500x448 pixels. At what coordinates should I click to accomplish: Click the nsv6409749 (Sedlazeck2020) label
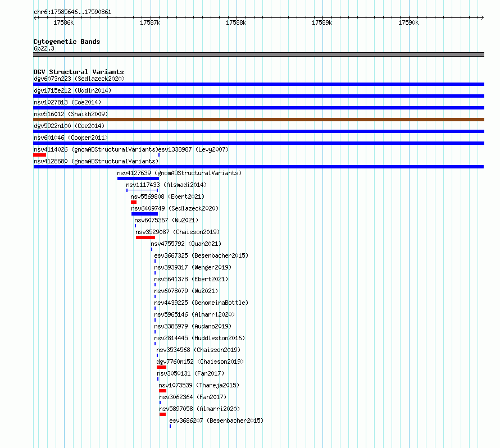coord(175,208)
